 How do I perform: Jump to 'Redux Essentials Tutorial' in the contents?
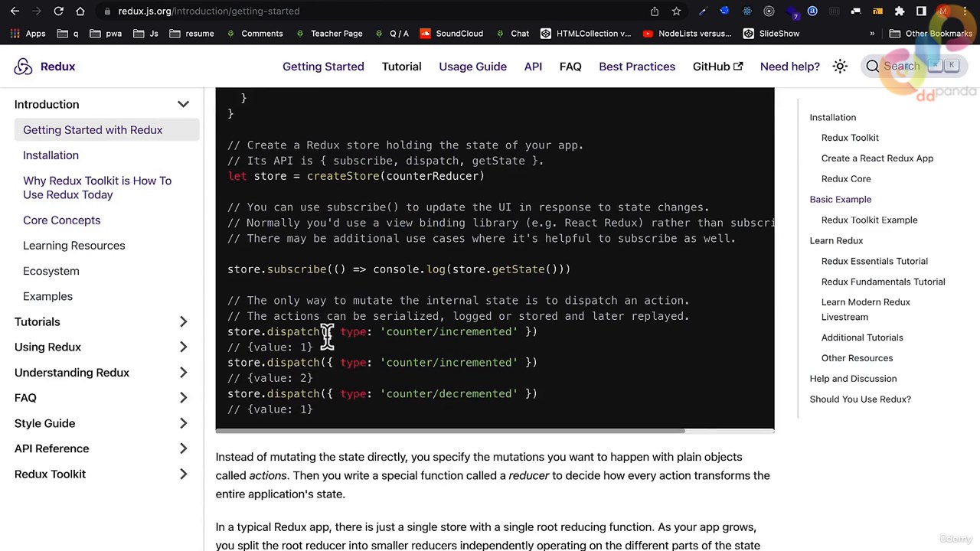(x=874, y=261)
